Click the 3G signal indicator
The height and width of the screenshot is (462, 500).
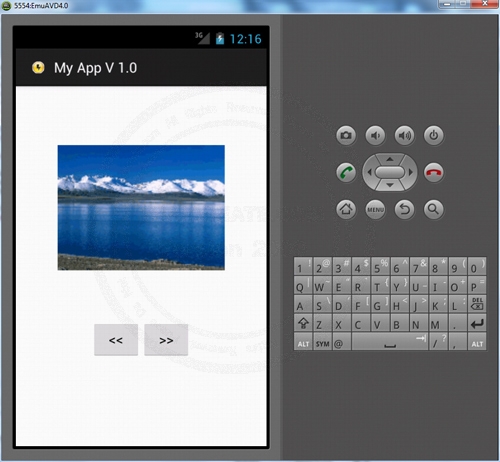202,38
